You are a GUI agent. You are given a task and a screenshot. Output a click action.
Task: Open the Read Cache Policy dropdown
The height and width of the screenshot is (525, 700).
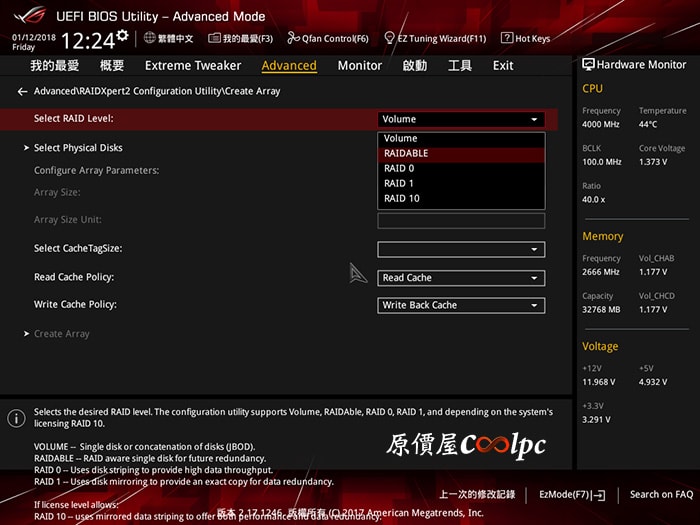point(461,278)
